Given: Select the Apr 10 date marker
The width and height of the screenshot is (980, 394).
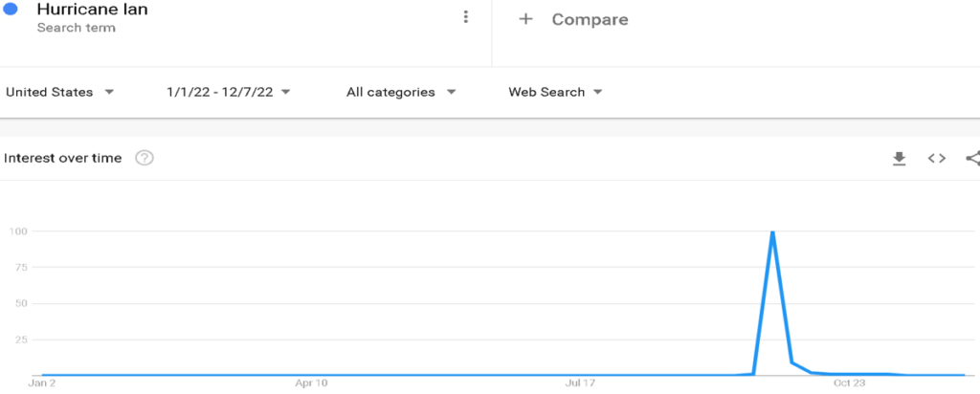Looking at the screenshot, I should [x=311, y=383].
